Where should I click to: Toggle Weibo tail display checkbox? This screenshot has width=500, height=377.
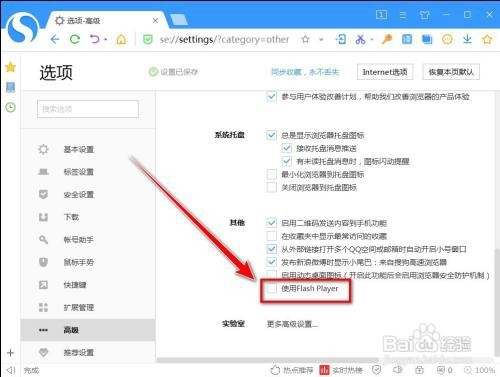[x=271, y=262]
